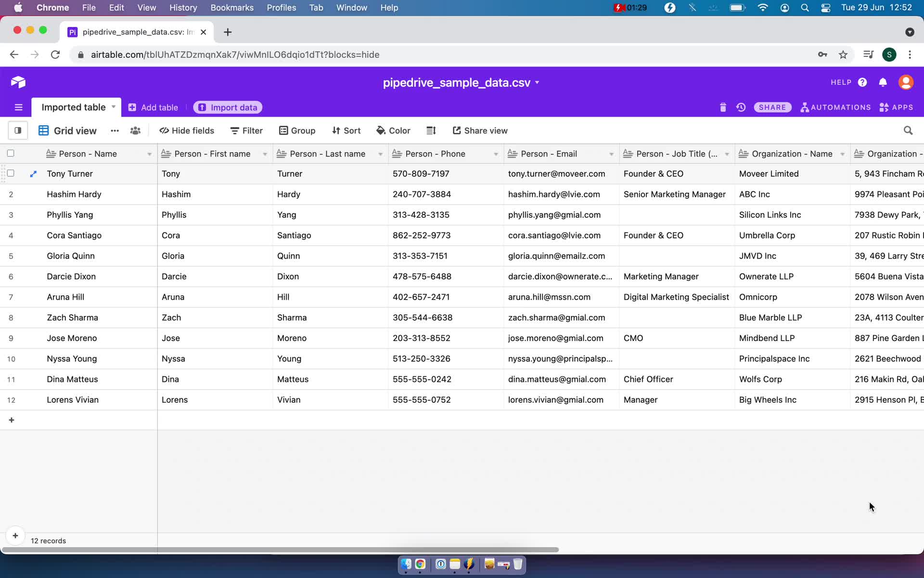Click the address bar URL

coord(235,54)
